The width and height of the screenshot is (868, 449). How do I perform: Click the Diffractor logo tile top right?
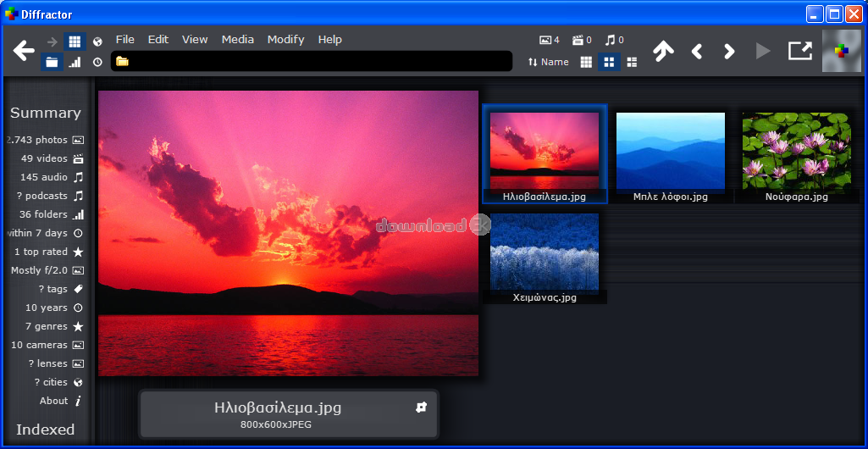pos(842,51)
